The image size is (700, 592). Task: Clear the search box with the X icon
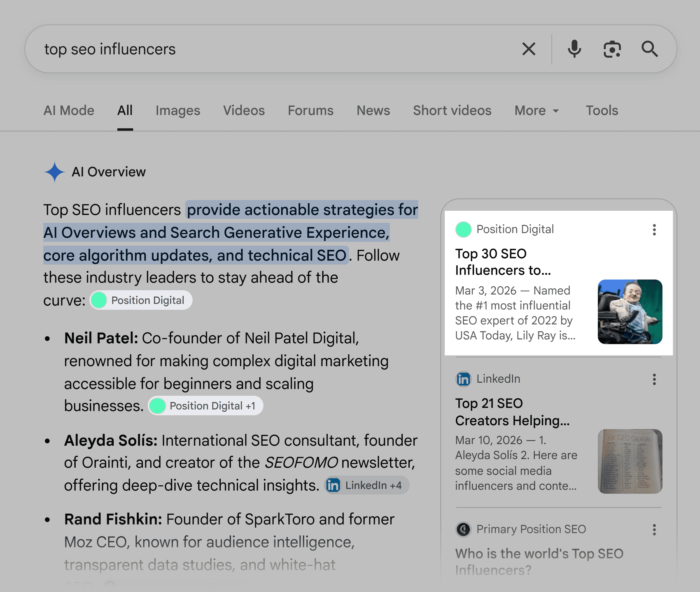pyautogui.click(x=529, y=49)
